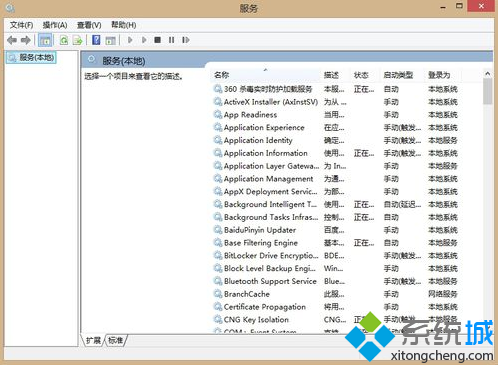Select the Background Intelligent Transfer service
The width and height of the screenshot is (498, 366).
(336, 204)
